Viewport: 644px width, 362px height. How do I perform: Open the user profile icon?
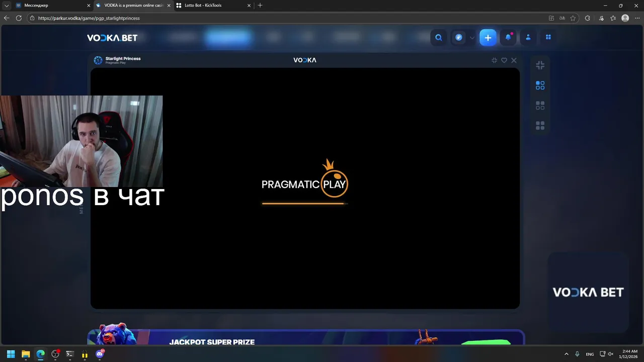pos(528,37)
